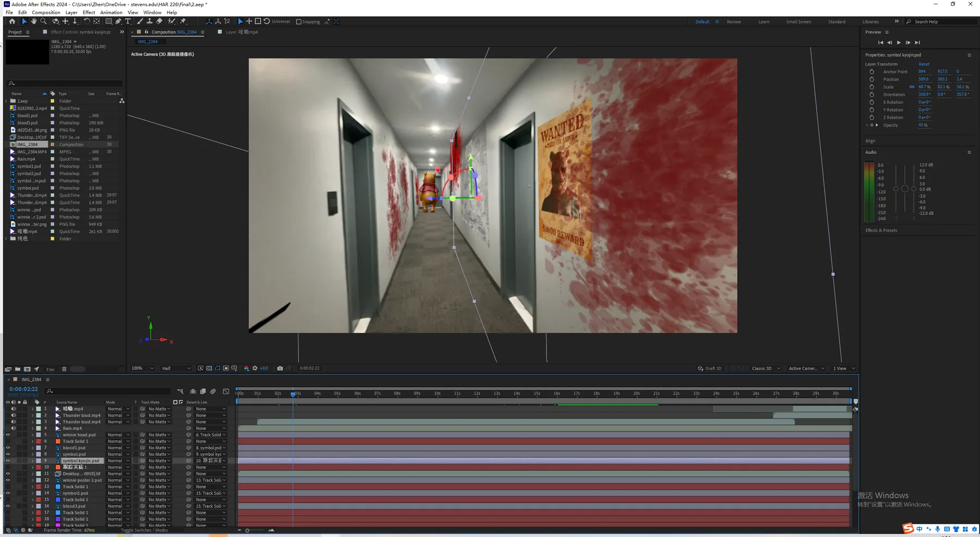The width and height of the screenshot is (980, 537).
Task: Click the delete trash icon in Project panel
Action: point(64,369)
